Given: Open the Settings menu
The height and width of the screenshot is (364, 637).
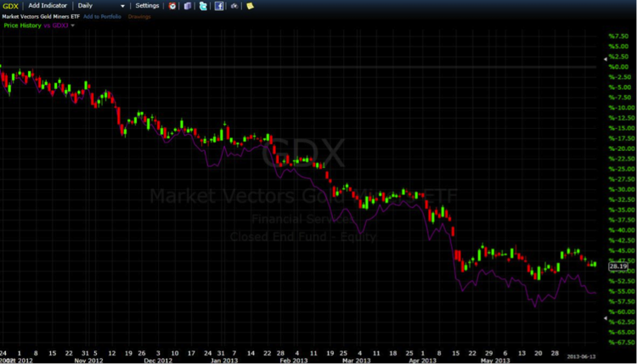Looking at the screenshot, I should (148, 6).
